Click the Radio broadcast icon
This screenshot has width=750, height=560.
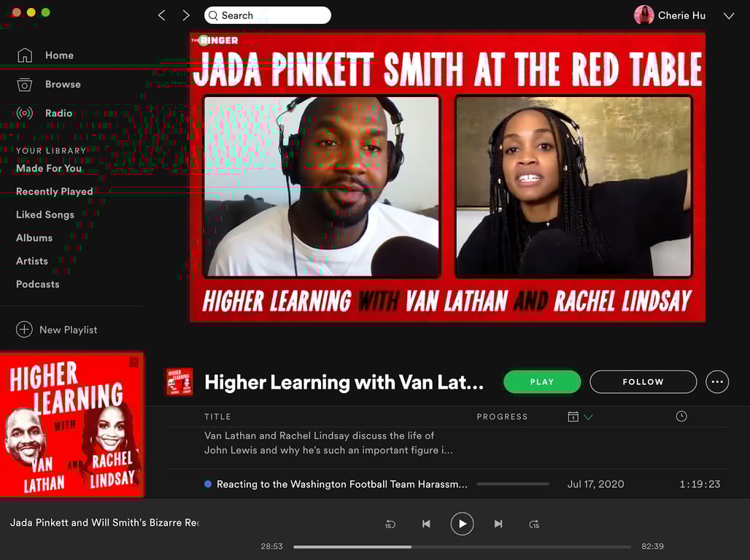24,113
